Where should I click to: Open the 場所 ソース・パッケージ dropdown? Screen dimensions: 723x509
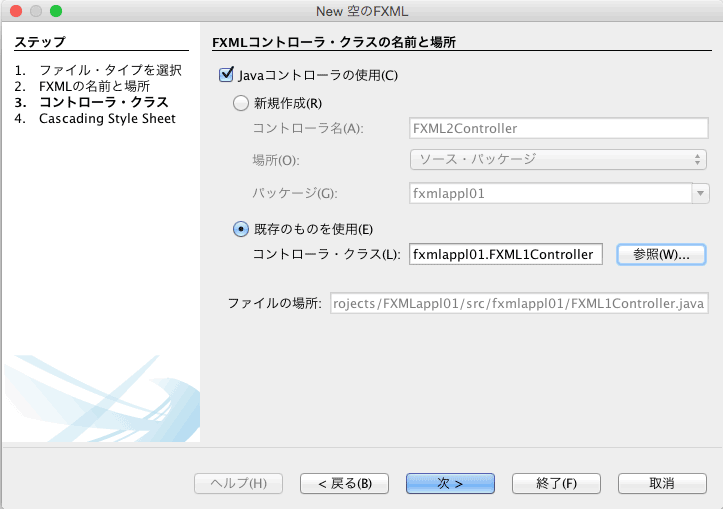[x=558, y=160]
